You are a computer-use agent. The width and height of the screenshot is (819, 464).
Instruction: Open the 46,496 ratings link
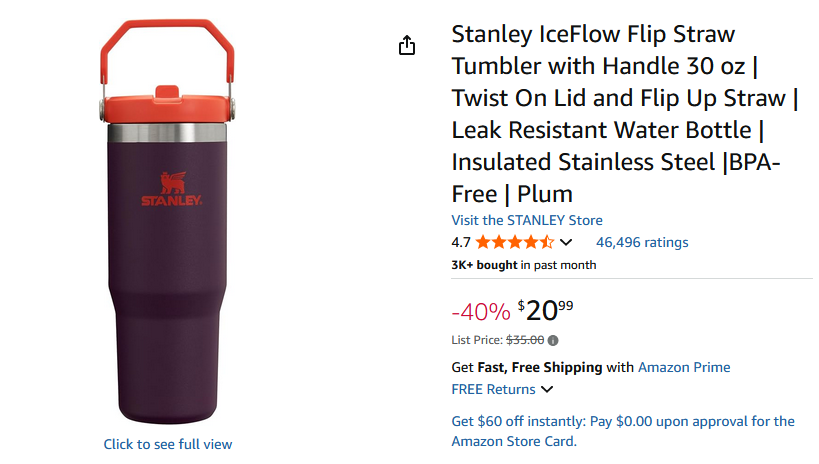coord(642,242)
